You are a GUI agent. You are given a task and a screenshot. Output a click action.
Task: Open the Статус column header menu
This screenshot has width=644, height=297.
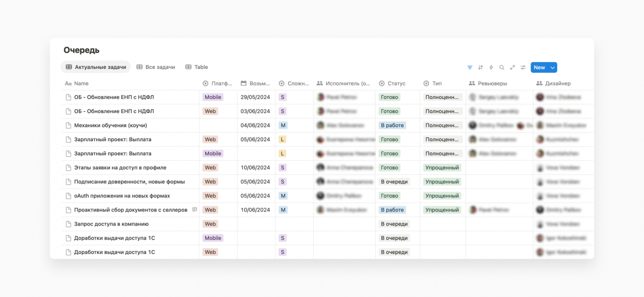tap(396, 83)
